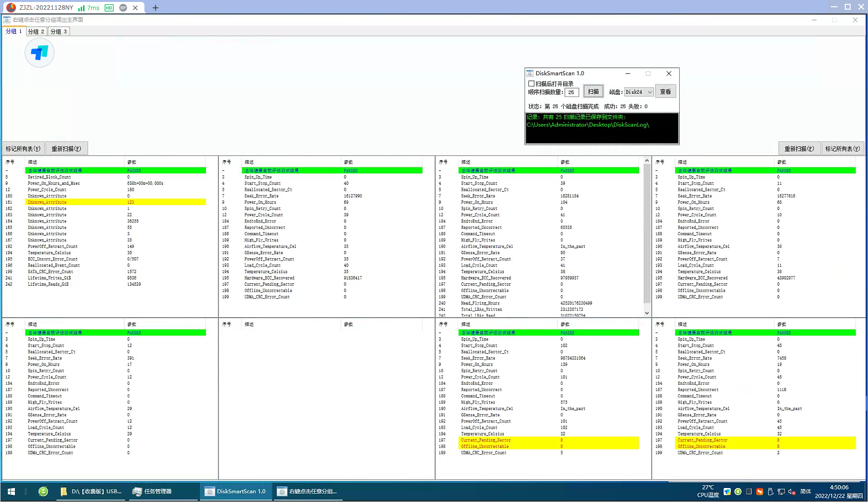Open the network tray icon

click(781, 491)
